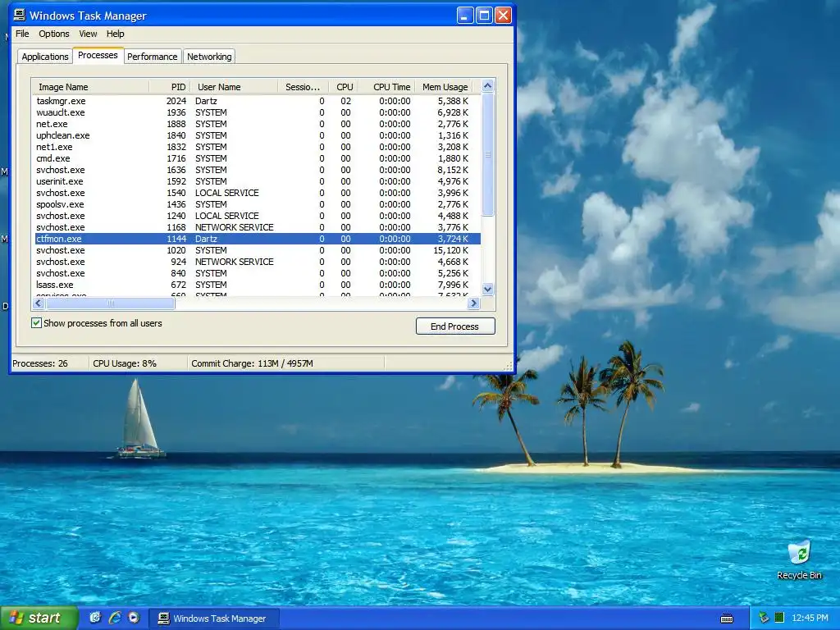Maximize the Task Manager window

click(x=484, y=16)
